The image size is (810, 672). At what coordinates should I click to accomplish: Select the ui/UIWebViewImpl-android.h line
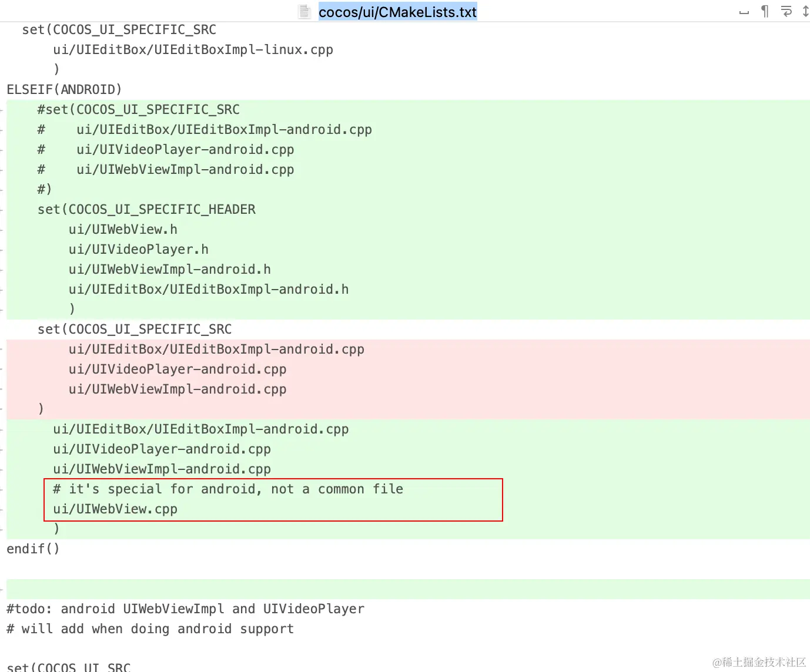pyautogui.click(x=169, y=270)
